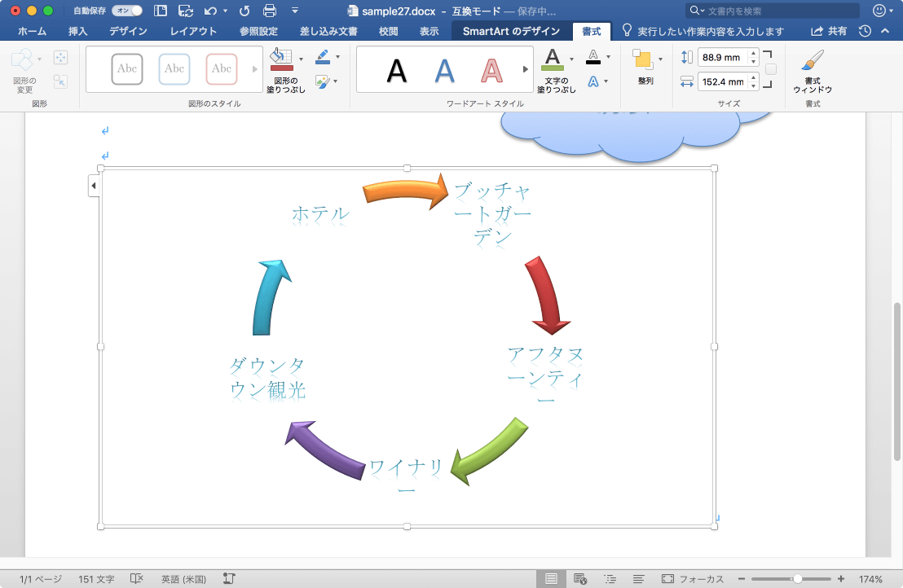This screenshot has height=588, width=903.
Task: Click the print icon
Action: coord(270,11)
